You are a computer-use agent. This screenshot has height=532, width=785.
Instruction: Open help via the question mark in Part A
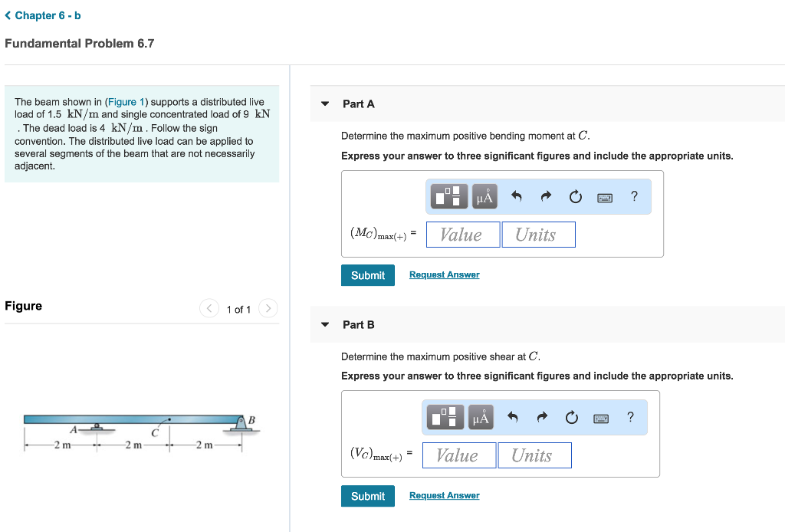(x=634, y=196)
